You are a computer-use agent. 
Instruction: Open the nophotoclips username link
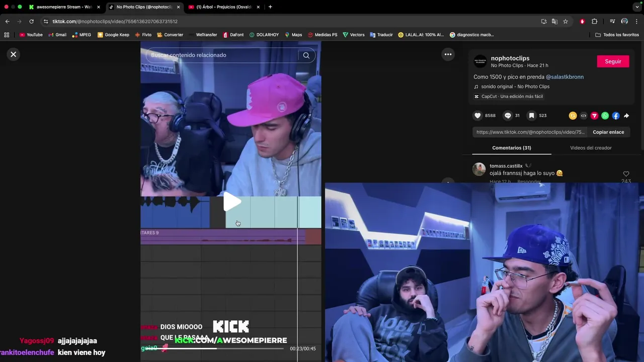pyautogui.click(x=510, y=58)
